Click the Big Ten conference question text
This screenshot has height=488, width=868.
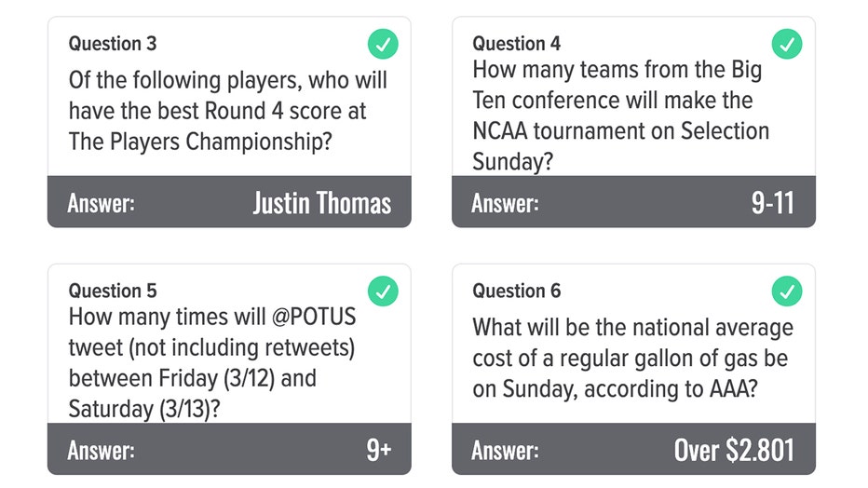pos(620,115)
